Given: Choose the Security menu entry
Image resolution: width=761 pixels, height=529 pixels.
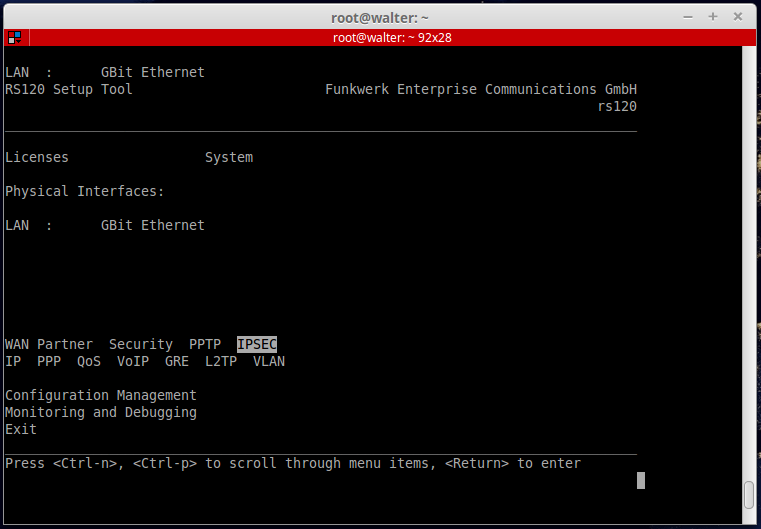Looking at the screenshot, I should [141, 344].
